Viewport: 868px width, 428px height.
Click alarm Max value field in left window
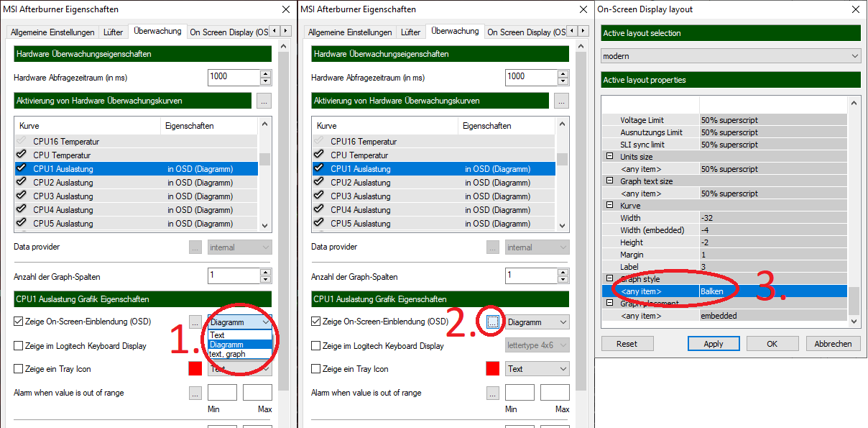257,393
